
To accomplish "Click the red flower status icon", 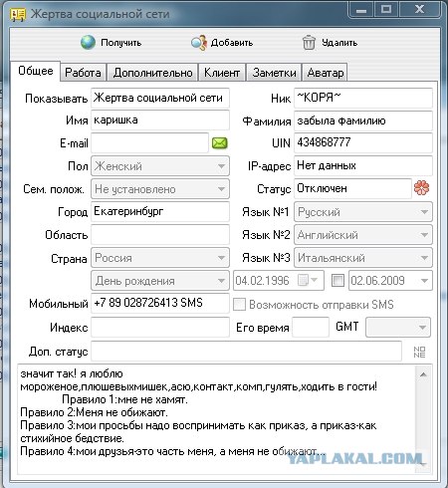I will (x=421, y=188).
